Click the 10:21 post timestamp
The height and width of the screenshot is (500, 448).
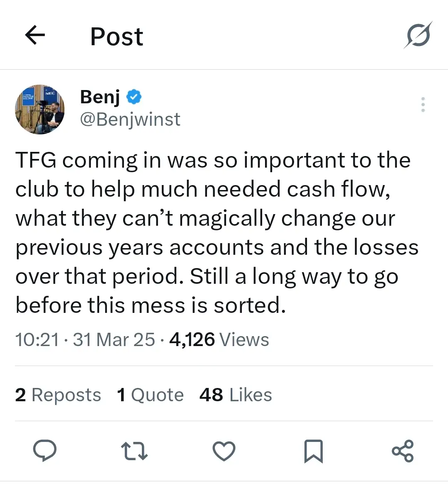pyautogui.click(x=37, y=340)
